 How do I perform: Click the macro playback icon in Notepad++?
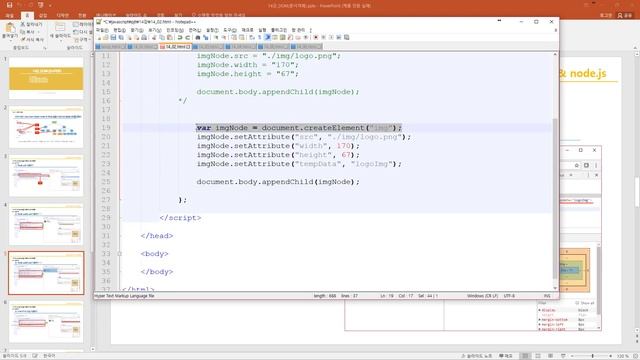click(331, 38)
